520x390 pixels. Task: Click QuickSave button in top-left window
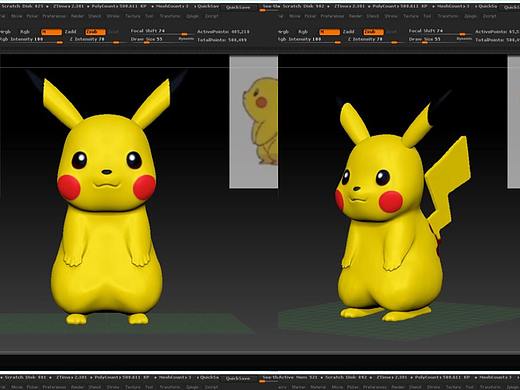click(x=238, y=7)
